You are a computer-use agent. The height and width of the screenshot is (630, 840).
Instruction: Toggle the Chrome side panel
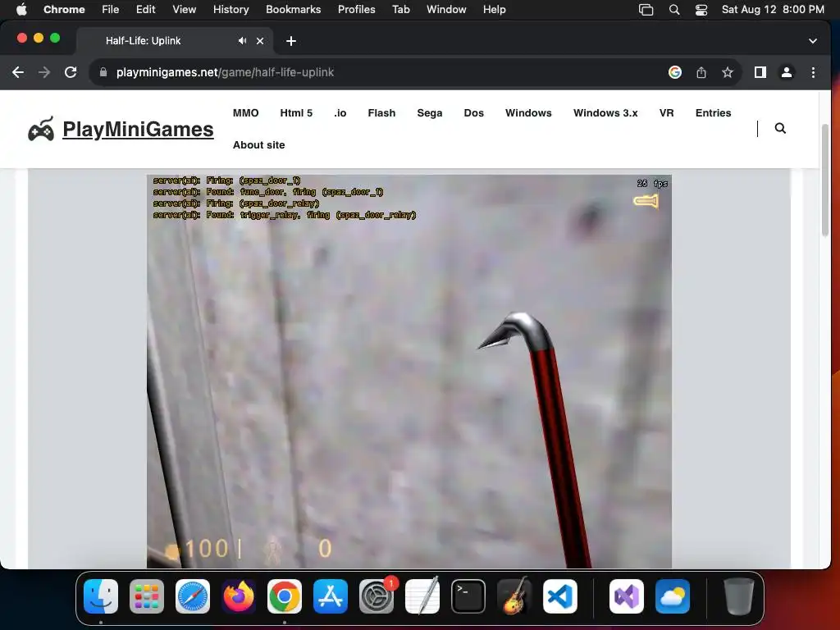760,72
